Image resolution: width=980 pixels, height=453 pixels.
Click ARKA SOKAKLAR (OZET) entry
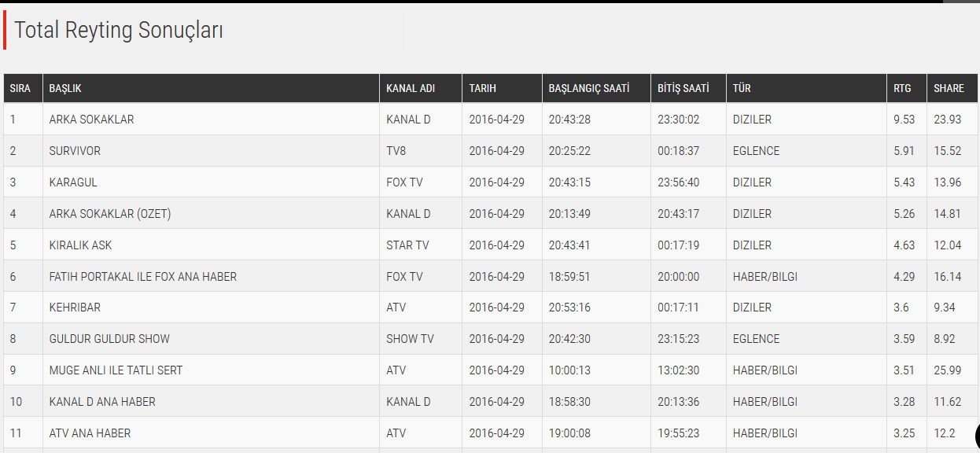pos(110,214)
